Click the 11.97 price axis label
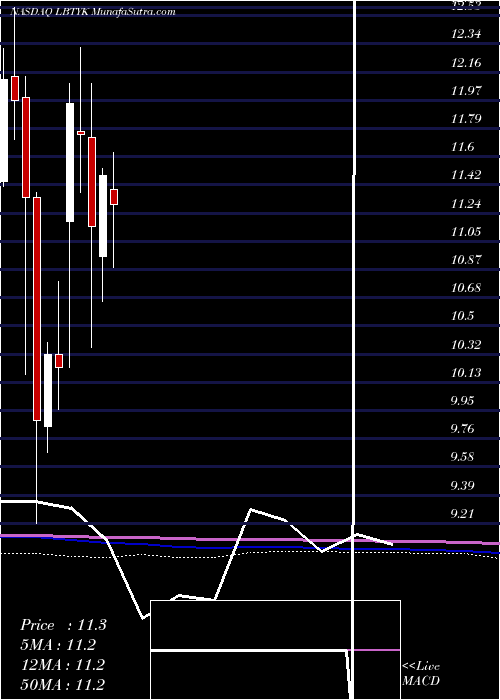Viewport: 500px width, 700px height. (466, 91)
